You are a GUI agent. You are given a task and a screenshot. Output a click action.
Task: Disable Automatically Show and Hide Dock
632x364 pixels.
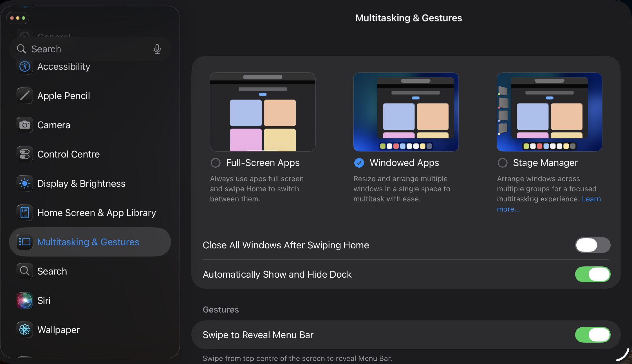593,274
